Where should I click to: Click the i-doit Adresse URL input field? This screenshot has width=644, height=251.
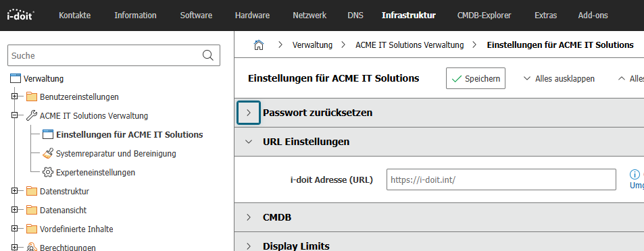click(501, 179)
